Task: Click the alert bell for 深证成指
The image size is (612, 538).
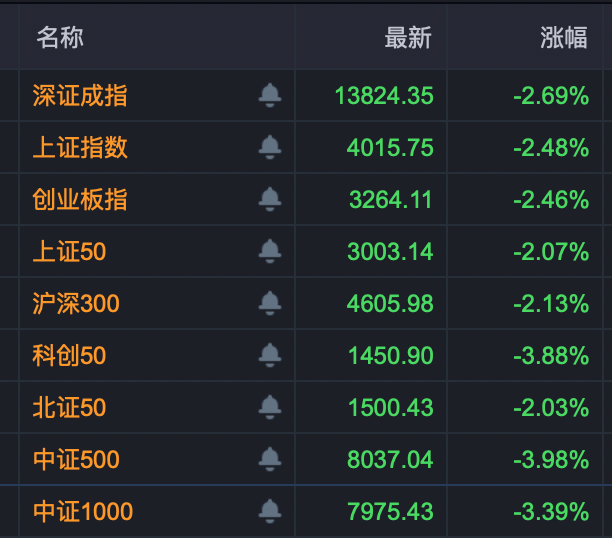Action: 269,96
